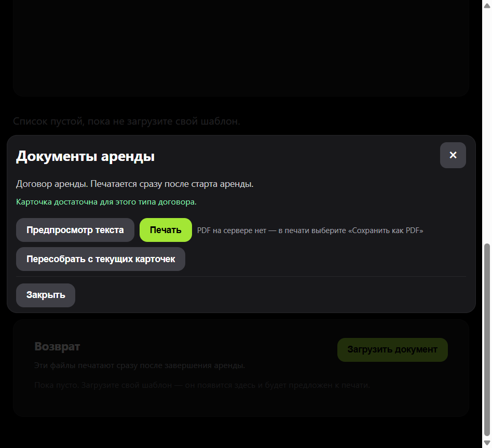Screen dimensions: 492x448
Task: Click the Закрыть button
Action: click(x=46, y=295)
